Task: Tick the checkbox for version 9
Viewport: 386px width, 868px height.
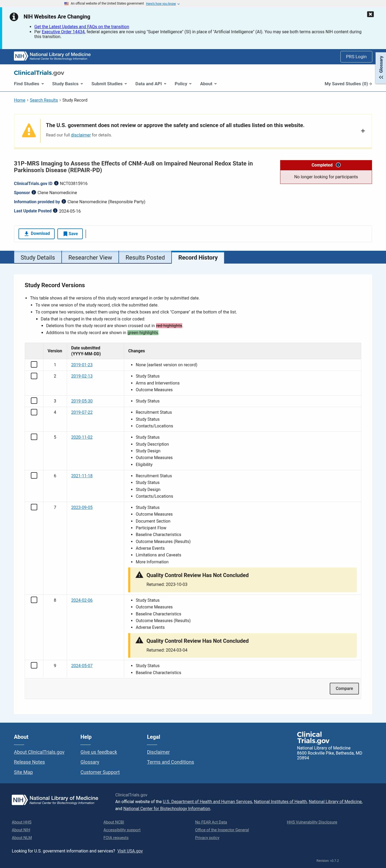Action: pos(34,665)
